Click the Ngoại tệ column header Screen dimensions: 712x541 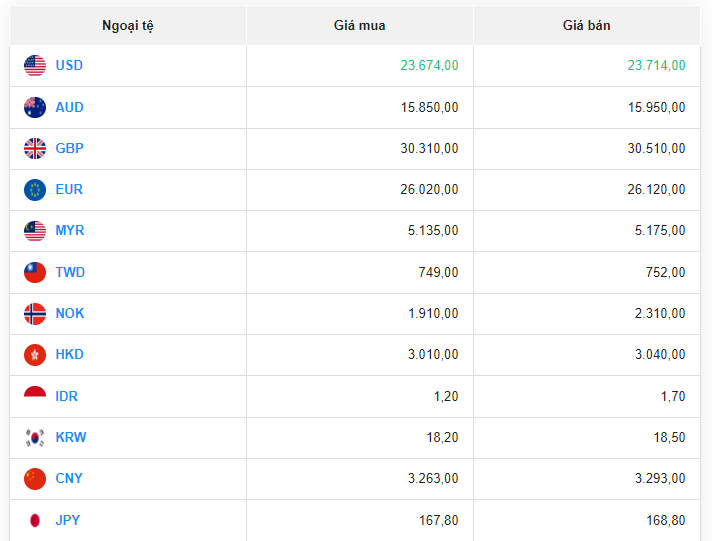128,25
